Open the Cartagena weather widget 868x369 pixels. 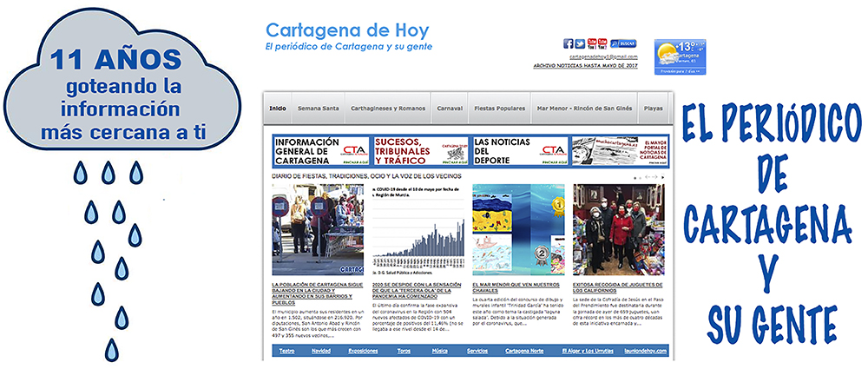tap(679, 57)
